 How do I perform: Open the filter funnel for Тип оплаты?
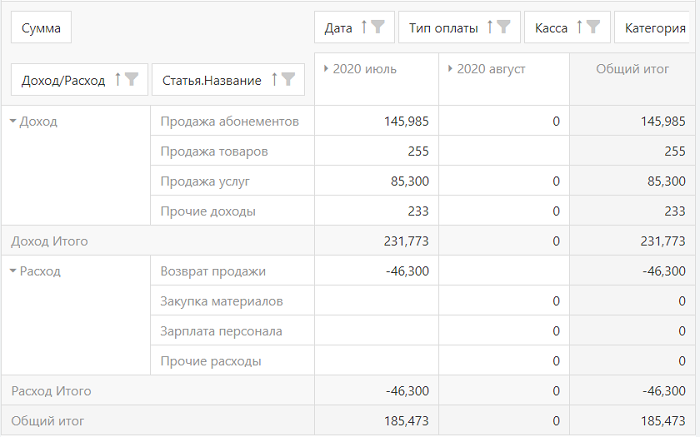click(x=504, y=27)
